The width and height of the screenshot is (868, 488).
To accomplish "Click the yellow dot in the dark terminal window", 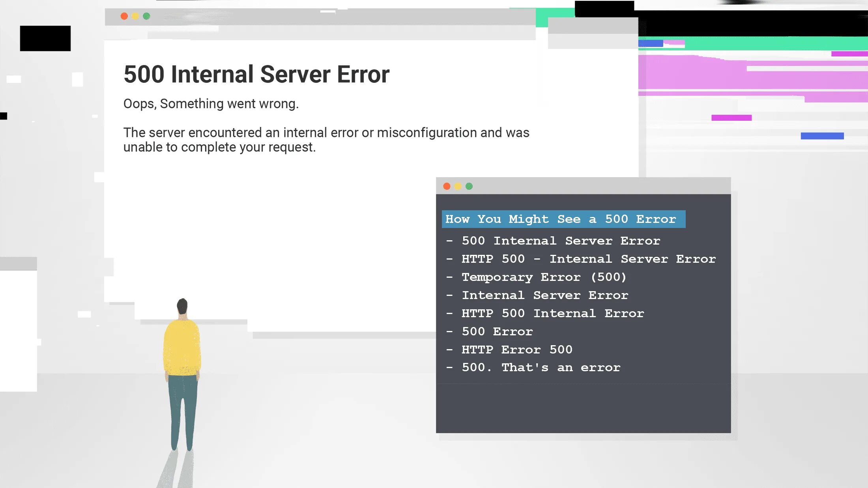I will pos(458,186).
